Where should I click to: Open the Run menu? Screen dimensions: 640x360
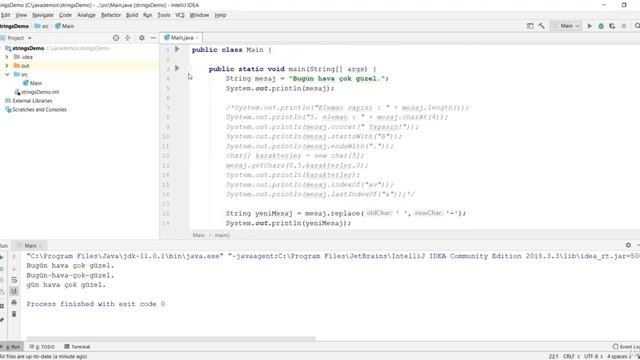147,15
